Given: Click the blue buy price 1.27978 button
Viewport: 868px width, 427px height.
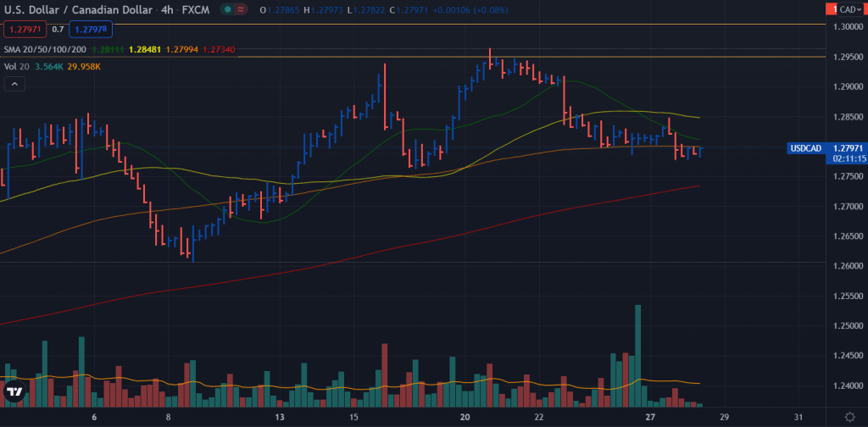Looking at the screenshot, I should (91, 30).
